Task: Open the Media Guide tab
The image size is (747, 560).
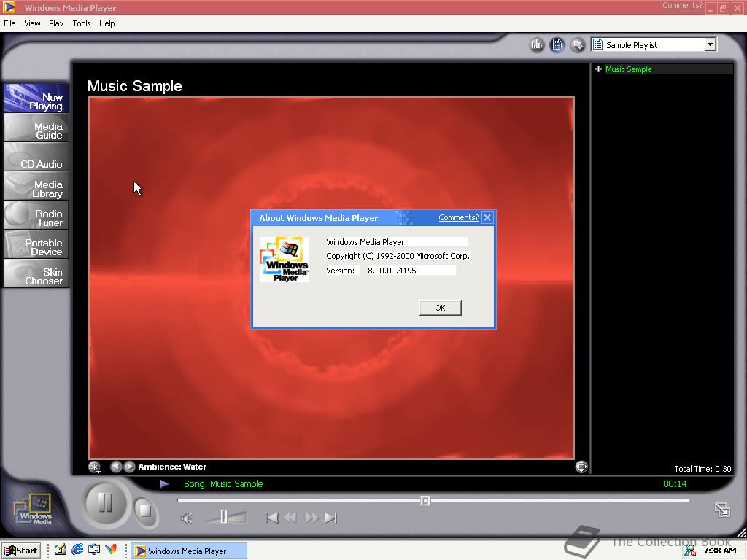Action: point(36,128)
